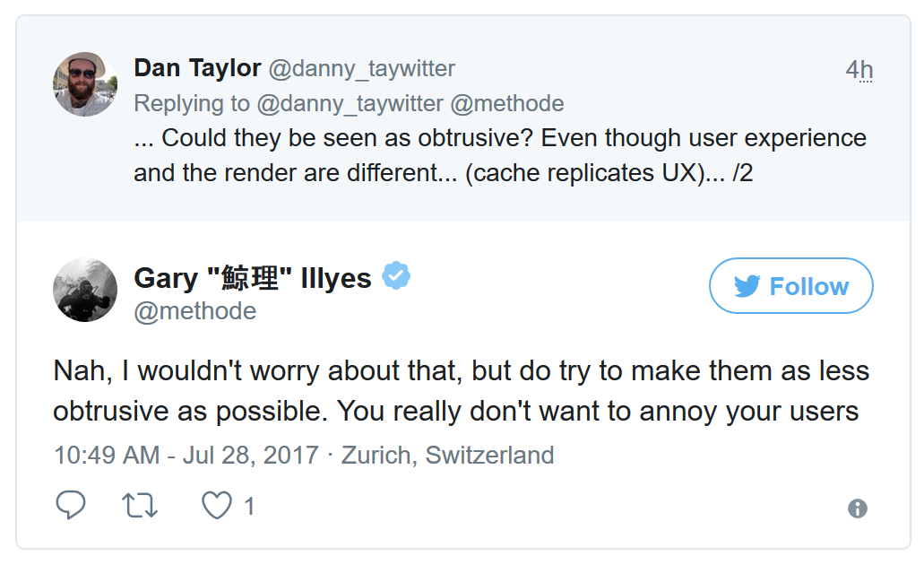Click the blue verified badge beside Gary's name
This screenshot has height=565, width=924.
pyautogui.click(x=396, y=277)
